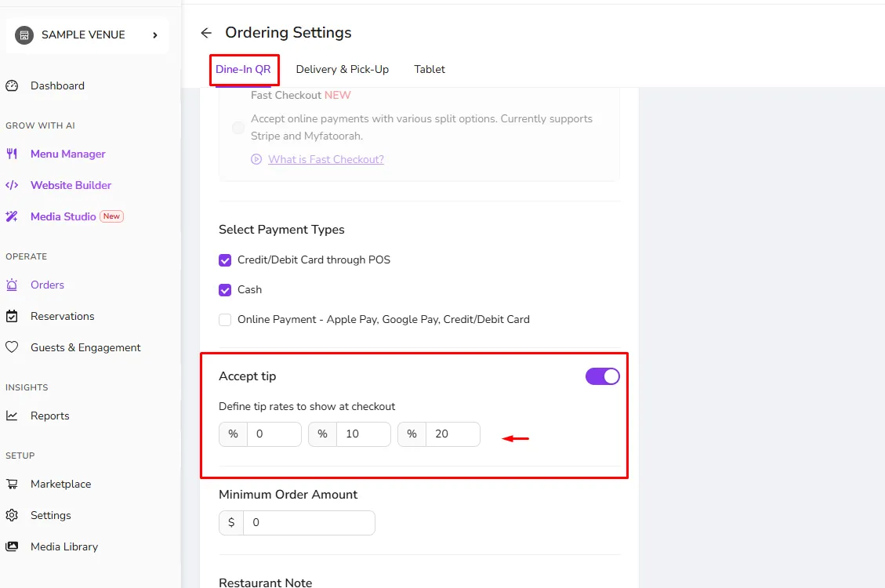Enable Online Payment checkbox
885x588 pixels.
(x=225, y=320)
